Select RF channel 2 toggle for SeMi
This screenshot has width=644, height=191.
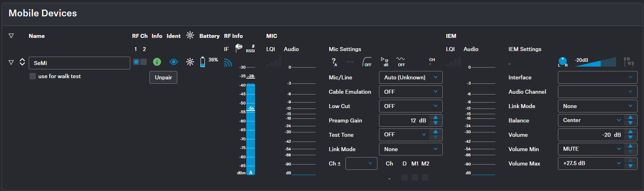tap(143, 62)
